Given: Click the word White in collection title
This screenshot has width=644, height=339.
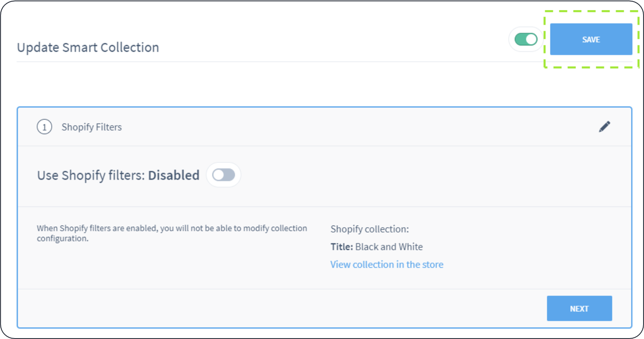Looking at the screenshot, I should [x=411, y=247].
